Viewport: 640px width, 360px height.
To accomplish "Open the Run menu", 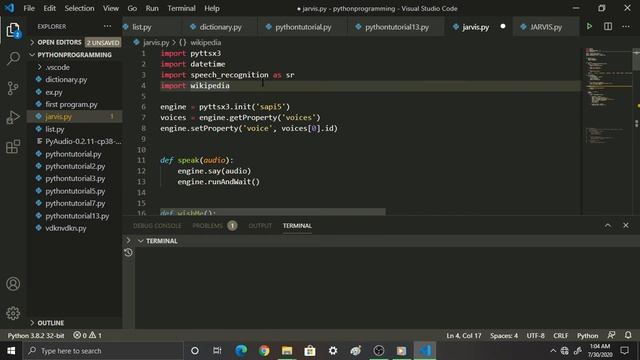I will click(x=152, y=8).
